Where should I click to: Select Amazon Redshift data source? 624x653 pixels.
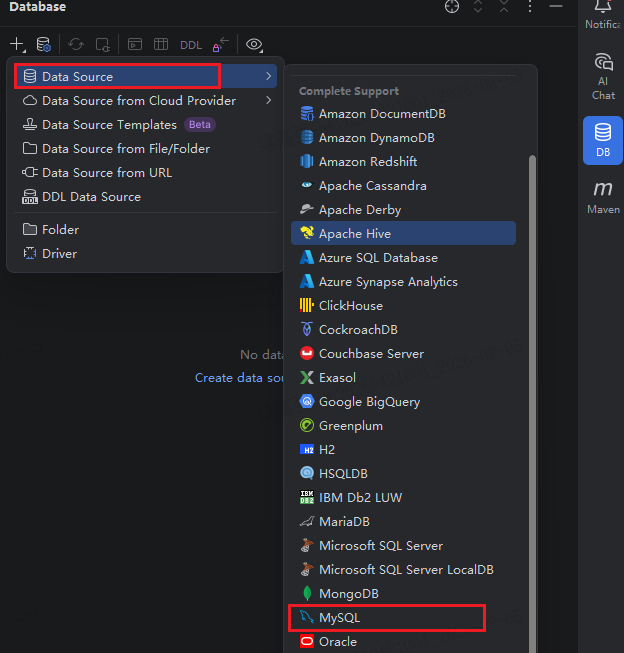pos(403,162)
